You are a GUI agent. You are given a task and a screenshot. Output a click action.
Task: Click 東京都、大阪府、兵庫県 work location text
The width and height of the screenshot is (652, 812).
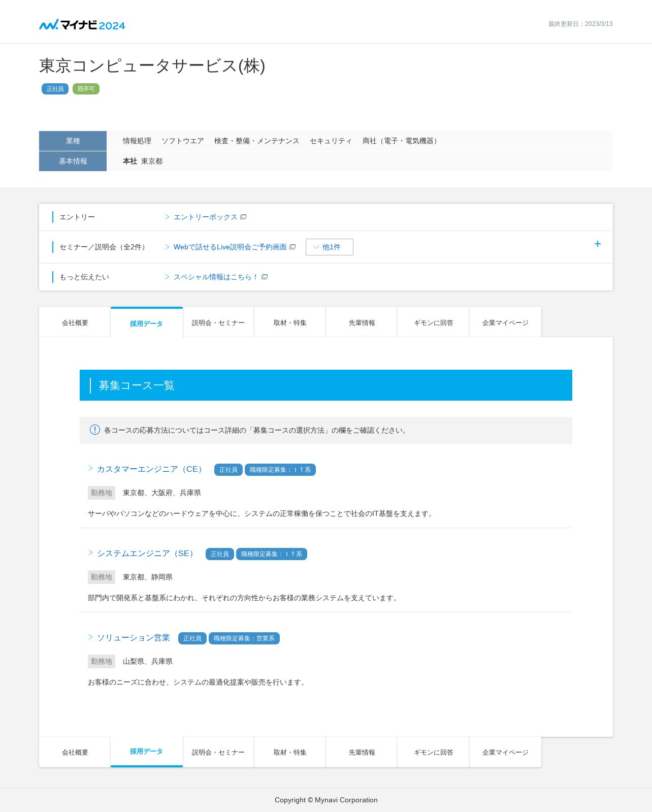pos(162,493)
